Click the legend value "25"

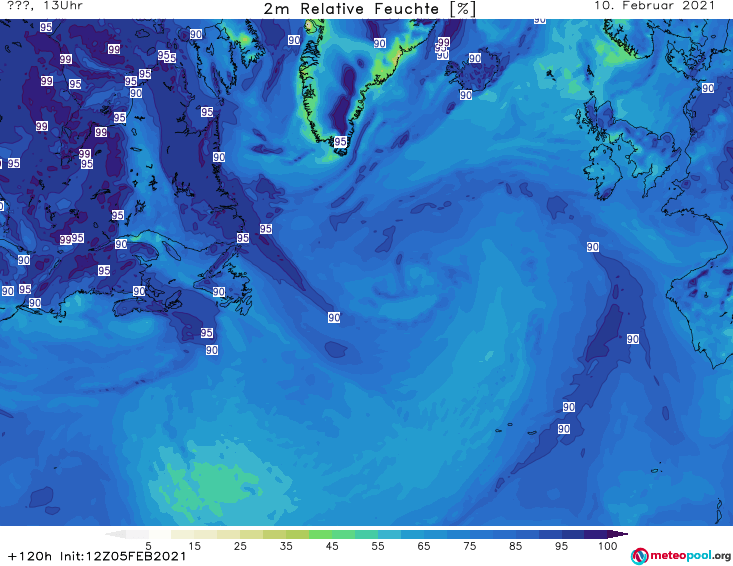point(240,546)
